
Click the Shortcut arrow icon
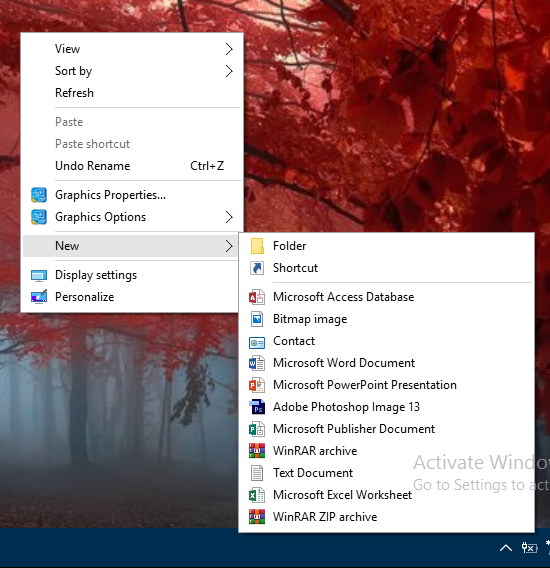click(x=257, y=268)
